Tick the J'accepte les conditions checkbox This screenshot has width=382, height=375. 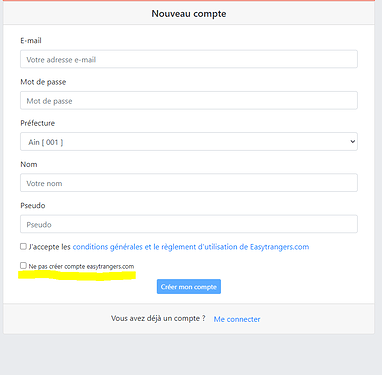click(23, 246)
